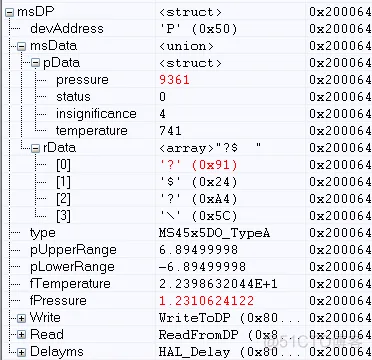Click the location address in fPressure row
Screen dimensions: 372x360
340,301
